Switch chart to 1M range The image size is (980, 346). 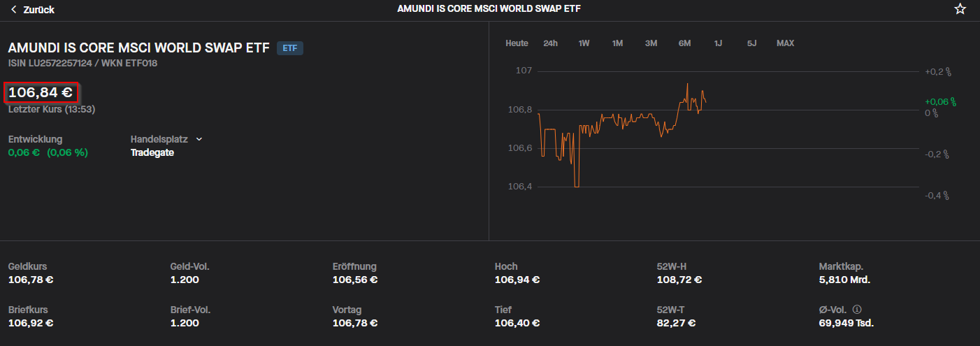(617, 43)
